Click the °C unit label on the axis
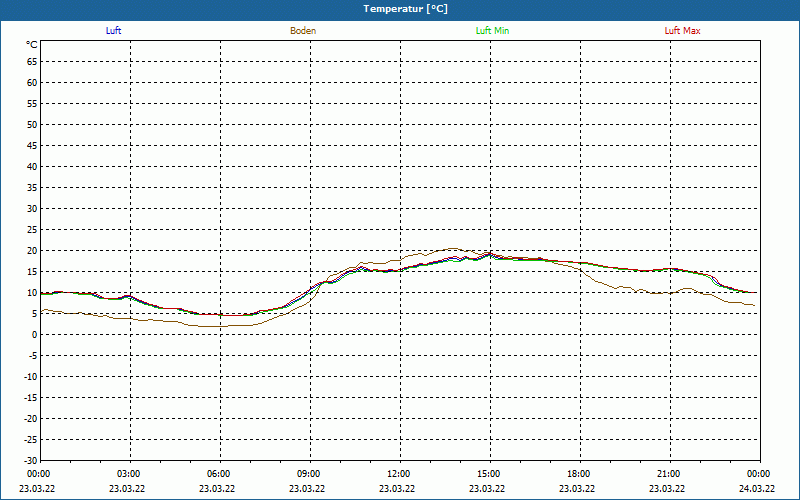Viewport: 800px width, 500px height. click(x=32, y=45)
